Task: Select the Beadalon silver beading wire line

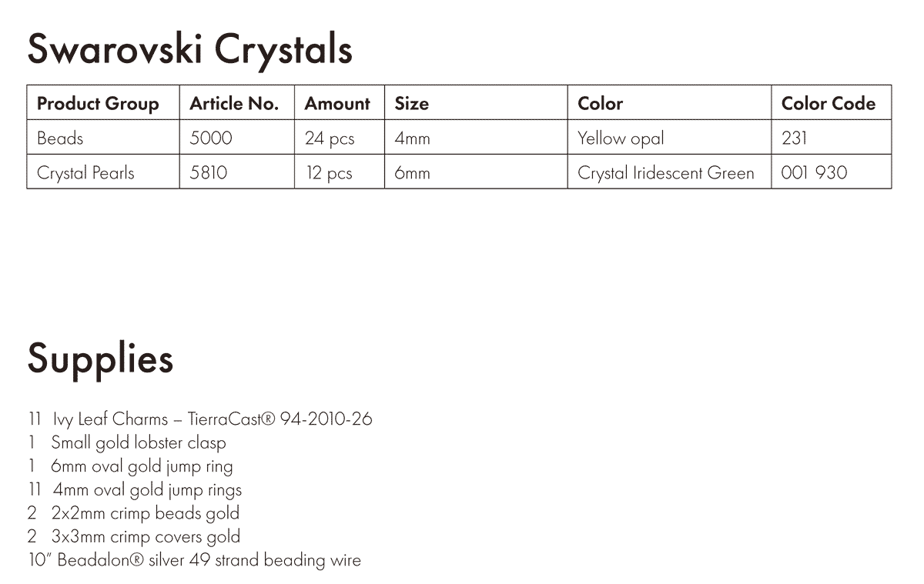Action: 195,559
